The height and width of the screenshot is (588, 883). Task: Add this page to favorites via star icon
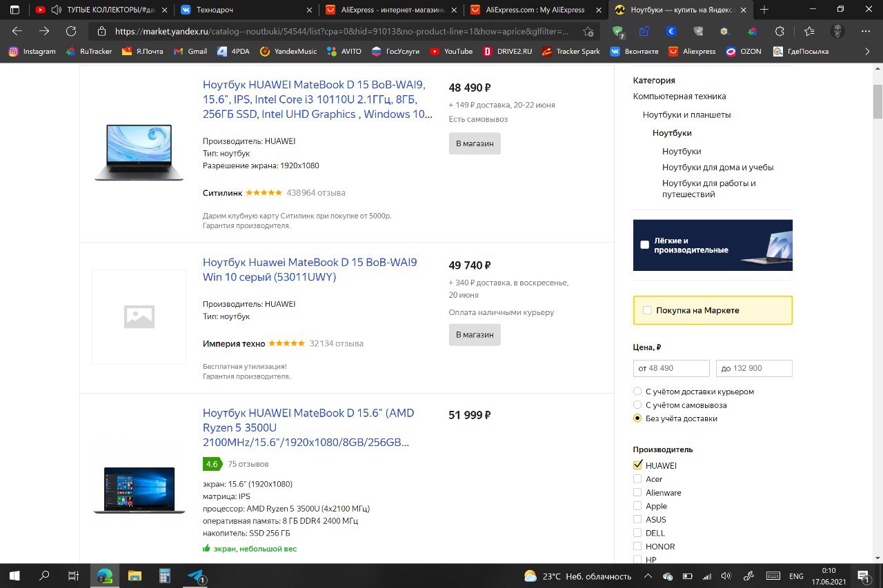click(588, 32)
